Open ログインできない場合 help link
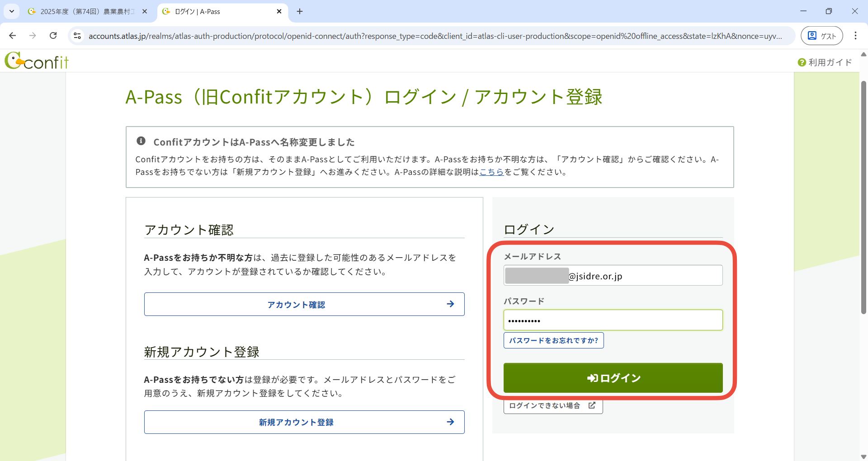The image size is (868, 461). tap(553, 406)
